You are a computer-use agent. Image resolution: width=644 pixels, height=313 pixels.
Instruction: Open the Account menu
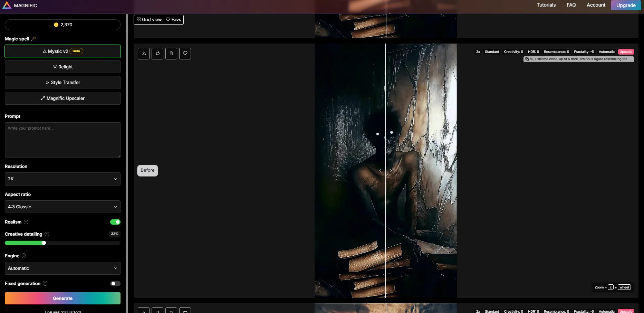coord(596,5)
